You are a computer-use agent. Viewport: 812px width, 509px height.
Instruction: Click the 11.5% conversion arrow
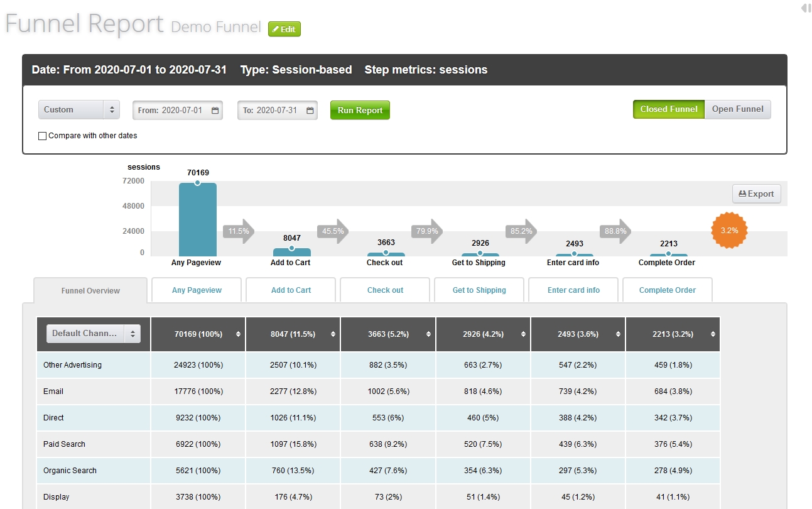[239, 231]
